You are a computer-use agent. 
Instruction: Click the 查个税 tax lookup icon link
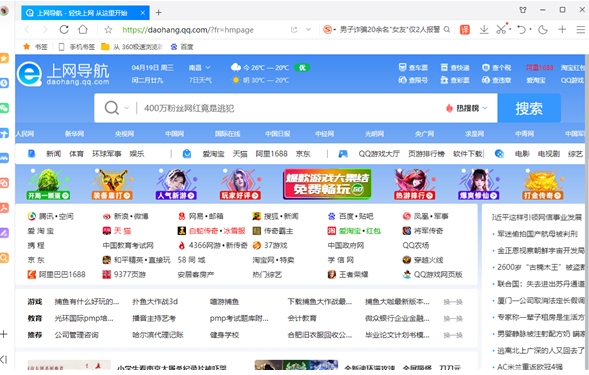[497, 68]
